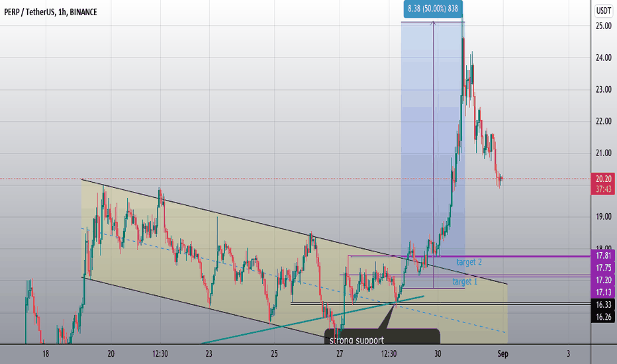This screenshot has height=364, width=617.
Task: Select the teal rising support trendline
Action: click(313, 320)
